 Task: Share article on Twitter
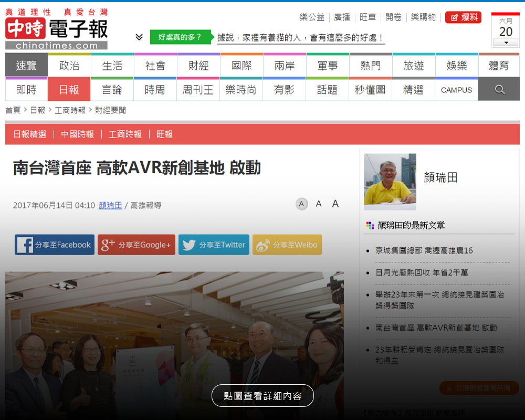(214, 245)
